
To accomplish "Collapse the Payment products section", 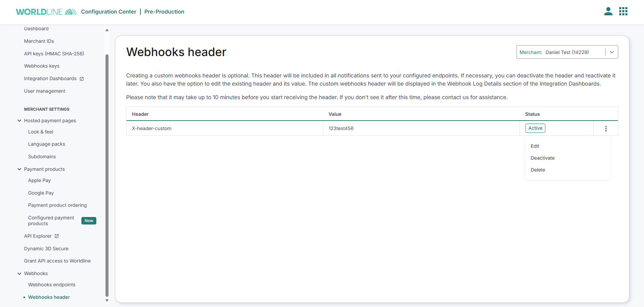I will click(x=19, y=169).
